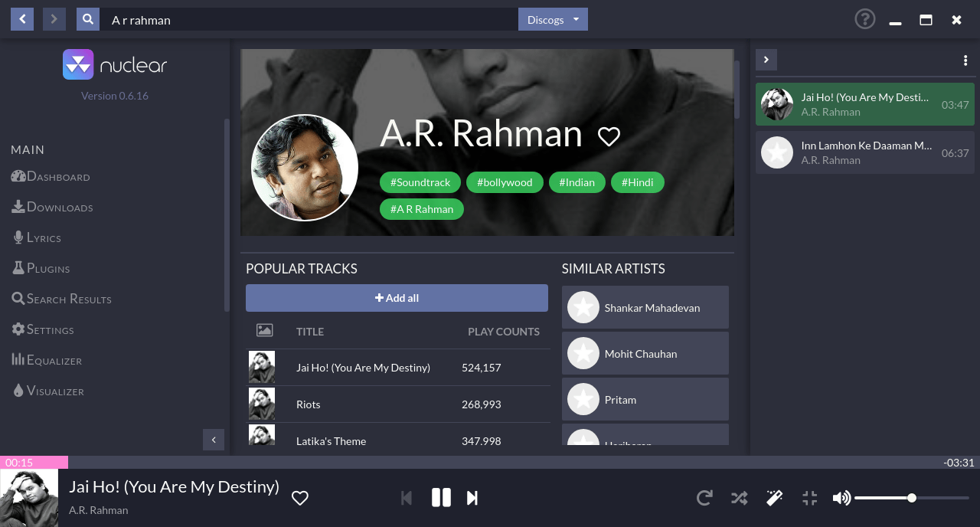Viewport: 980px width, 527px height.
Task: Open queue options three-dot menu
Action: coord(965,61)
